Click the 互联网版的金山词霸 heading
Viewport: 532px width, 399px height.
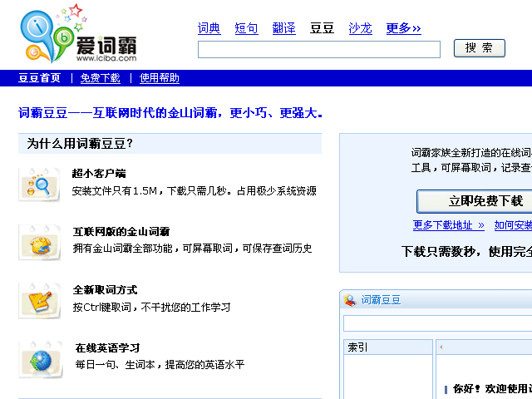coord(121,232)
